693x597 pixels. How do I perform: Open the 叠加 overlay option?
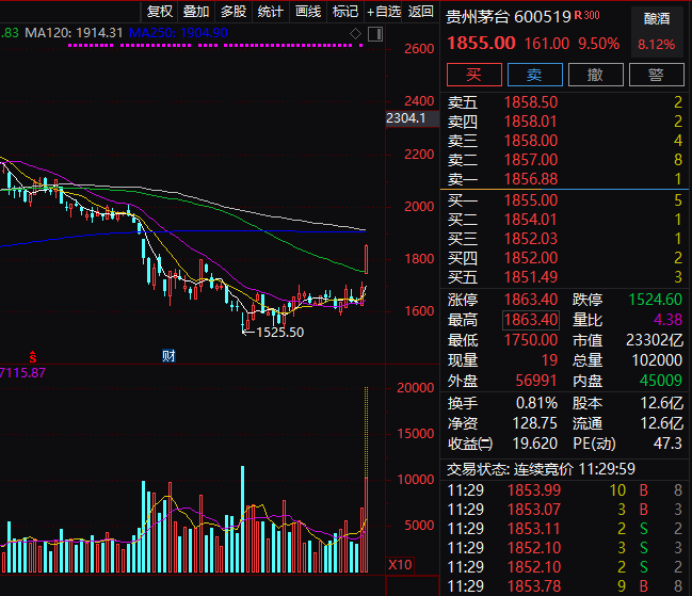tap(196, 11)
